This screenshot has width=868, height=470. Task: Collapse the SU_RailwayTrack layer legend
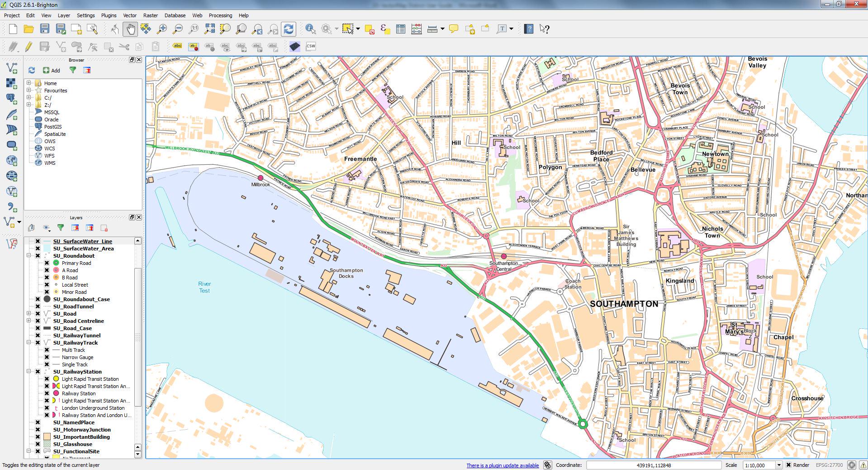point(29,343)
